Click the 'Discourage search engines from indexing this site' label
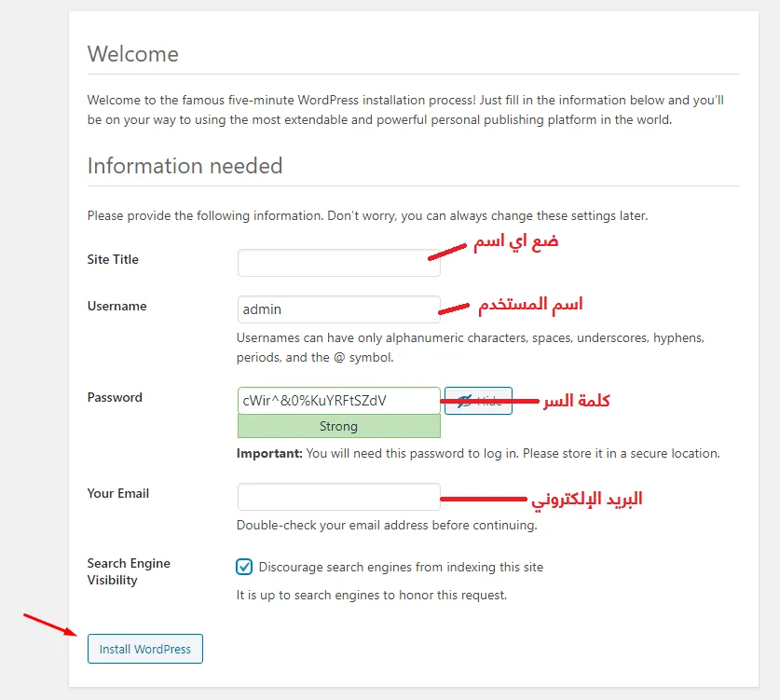Screen dimensions: 780x700 [401, 567]
